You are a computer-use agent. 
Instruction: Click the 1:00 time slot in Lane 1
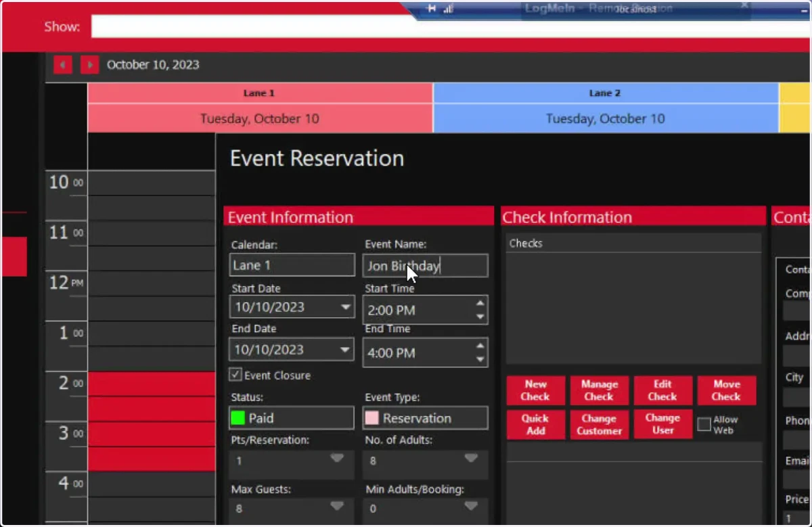(152, 334)
